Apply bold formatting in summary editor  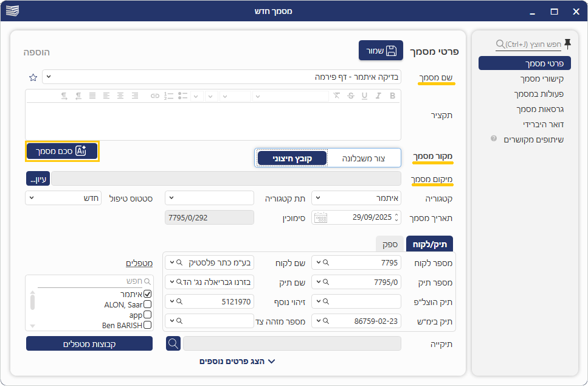coord(392,96)
